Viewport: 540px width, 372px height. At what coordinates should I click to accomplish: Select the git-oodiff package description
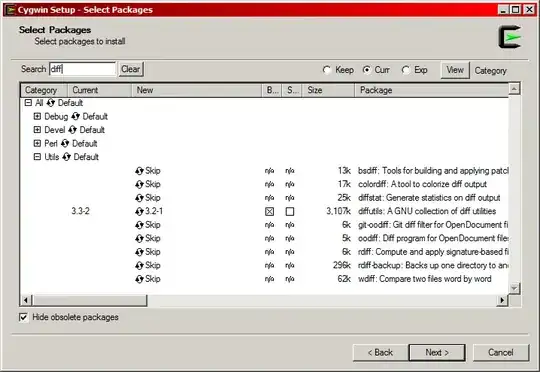tap(433, 225)
